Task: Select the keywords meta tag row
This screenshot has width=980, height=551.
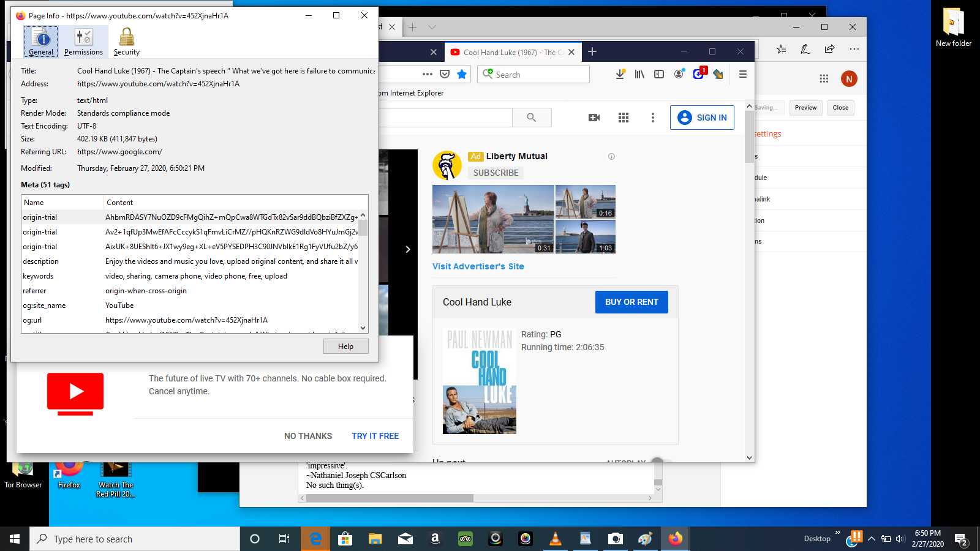Action: (x=190, y=276)
